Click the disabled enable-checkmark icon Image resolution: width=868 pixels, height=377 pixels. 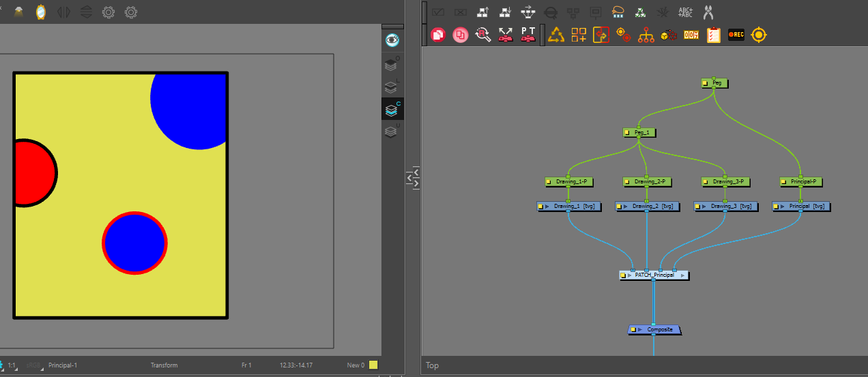[x=439, y=12]
